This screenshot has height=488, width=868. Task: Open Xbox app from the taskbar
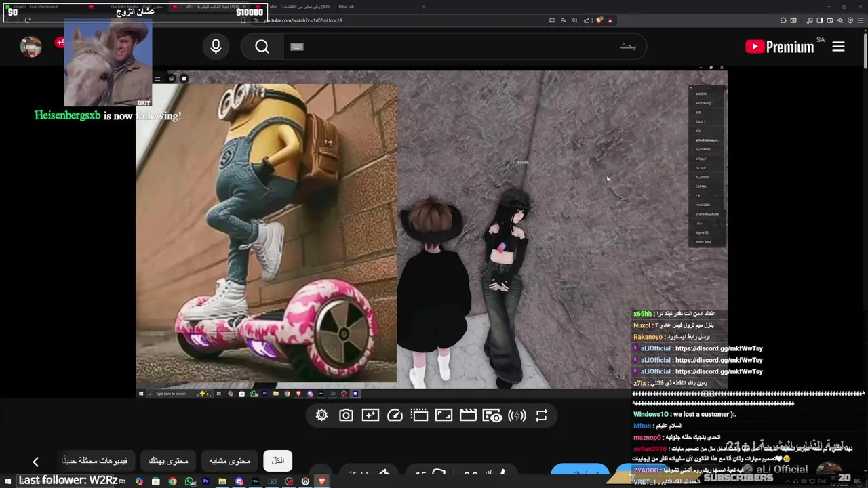(272, 481)
